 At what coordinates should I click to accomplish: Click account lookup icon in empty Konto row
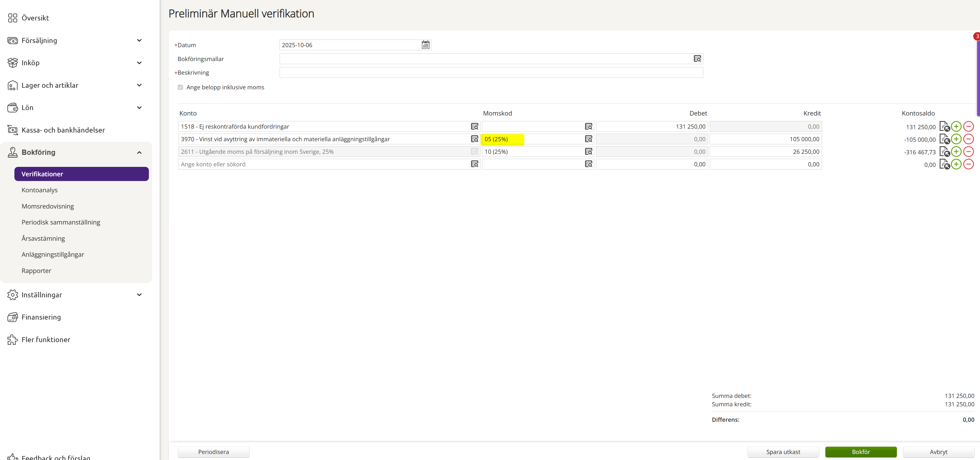pos(474,164)
